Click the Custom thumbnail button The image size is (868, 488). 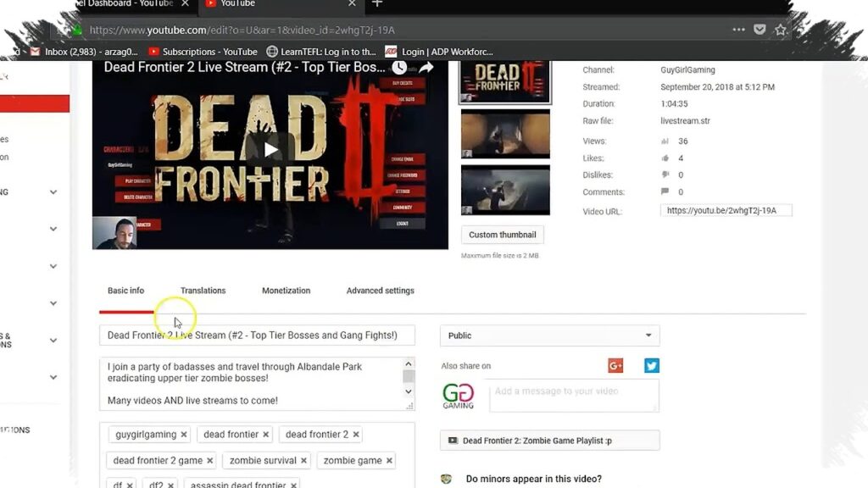pos(502,235)
